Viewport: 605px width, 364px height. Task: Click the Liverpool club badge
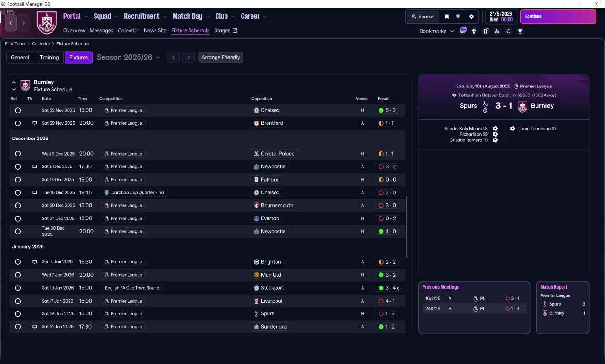coord(256,301)
